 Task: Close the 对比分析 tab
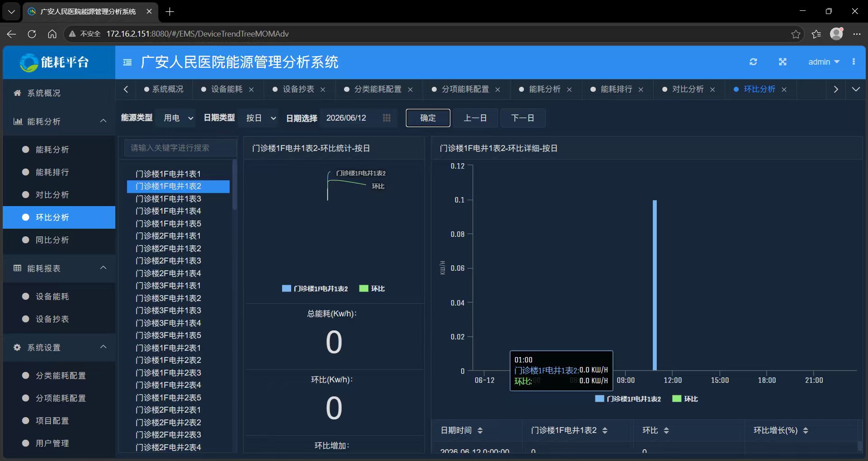[x=712, y=90]
